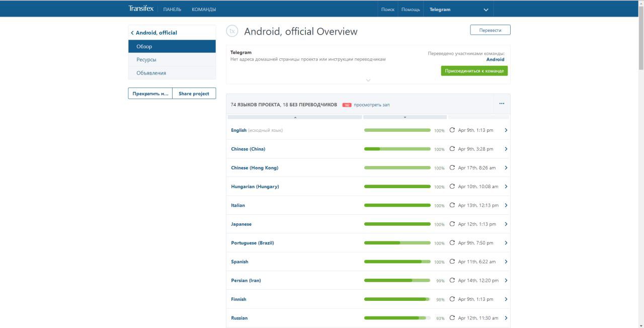The width and height of the screenshot is (644, 328).
Task: Go back via Android, official link
Action: click(154, 33)
